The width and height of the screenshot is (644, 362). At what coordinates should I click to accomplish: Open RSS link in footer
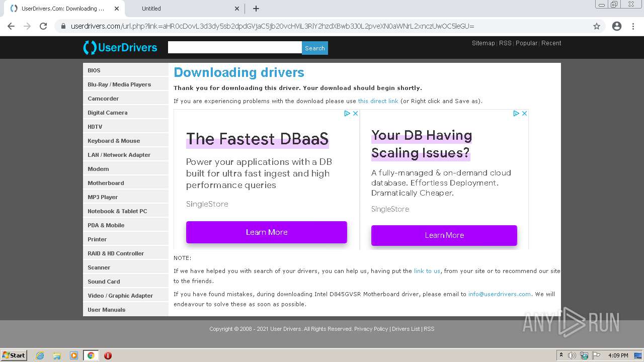tap(429, 329)
